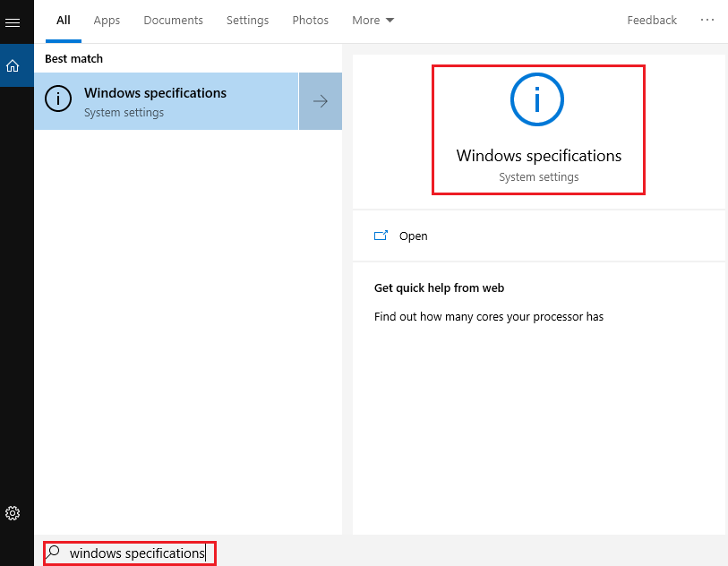Expand the arrow beside Windows specifications result
The width and height of the screenshot is (728, 566).
(320, 101)
